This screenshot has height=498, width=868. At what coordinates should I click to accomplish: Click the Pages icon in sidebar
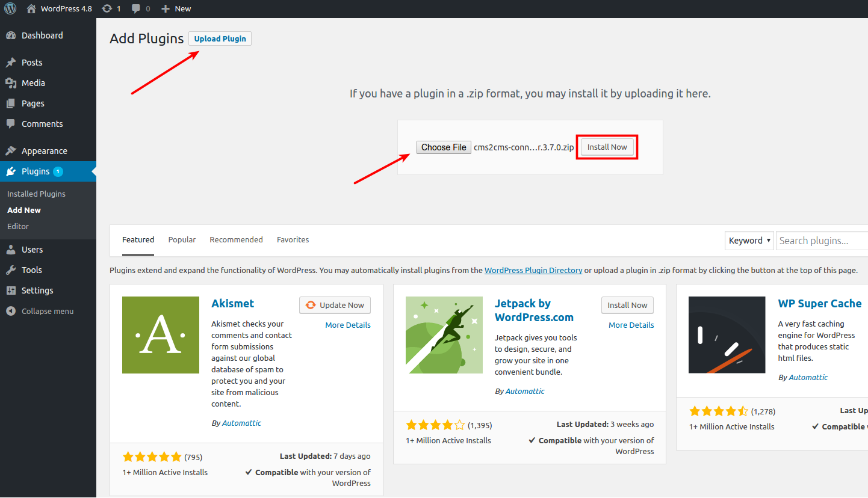pyautogui.click(x=11, y=103)
